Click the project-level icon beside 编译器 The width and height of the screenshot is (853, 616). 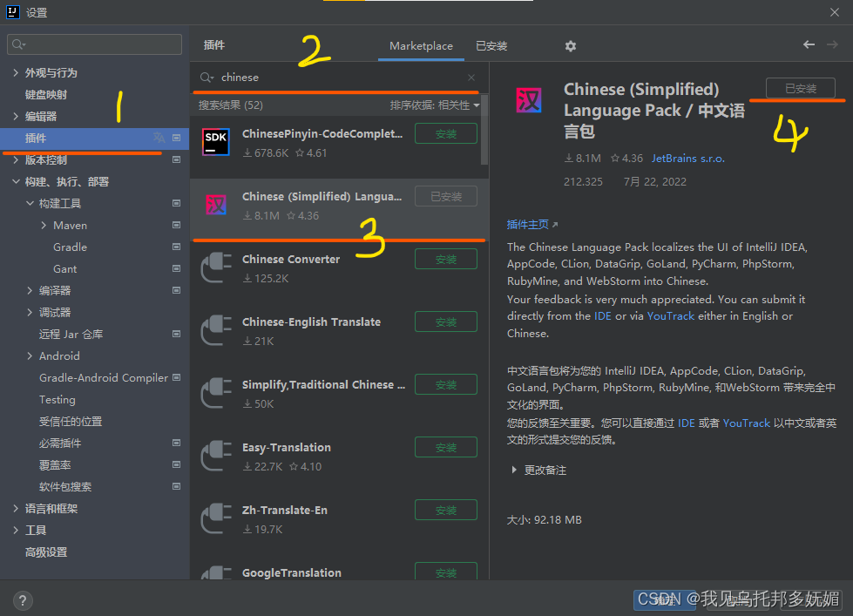(176, 290)
